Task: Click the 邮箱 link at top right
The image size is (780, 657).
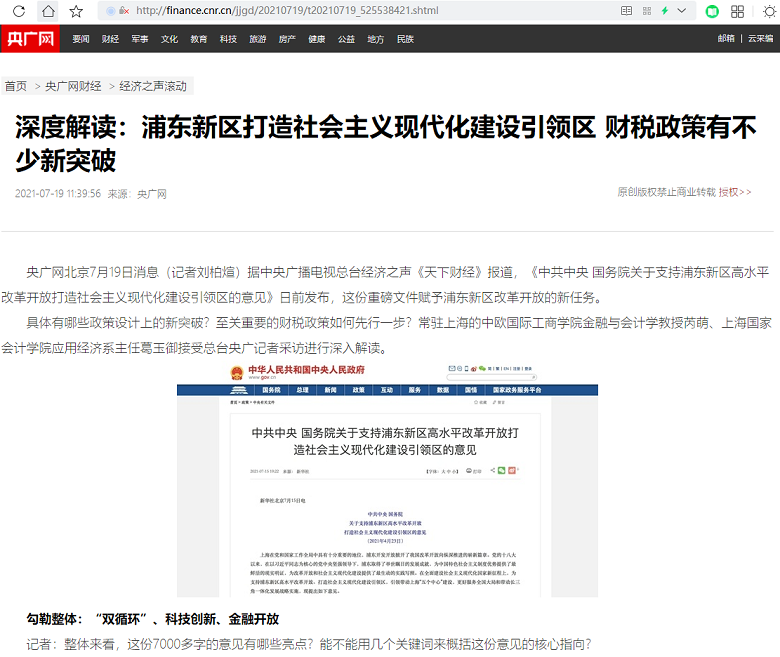Action: 726,39
